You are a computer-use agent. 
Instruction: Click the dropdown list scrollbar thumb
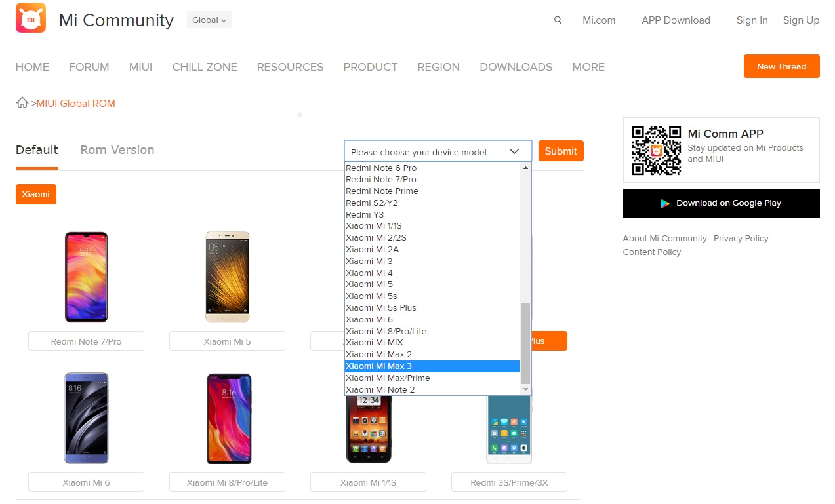525,343
